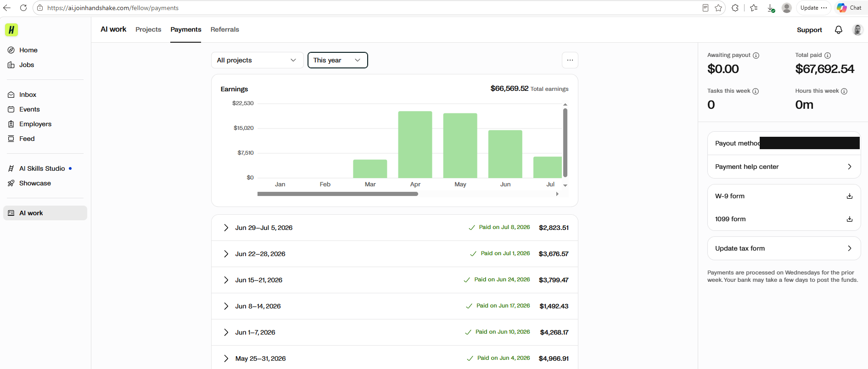This screenshot has width=868, height=369.
Task: Open Payment help center
Action: [784, 167]
